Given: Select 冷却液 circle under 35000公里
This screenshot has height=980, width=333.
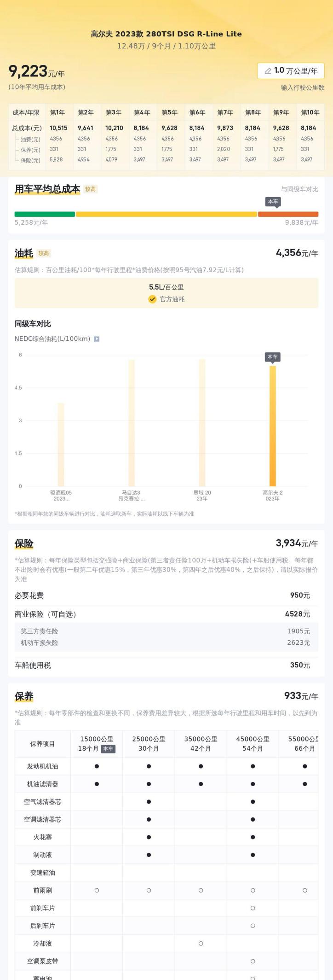Looking at the screenshot, I should (x=201, y=943).
